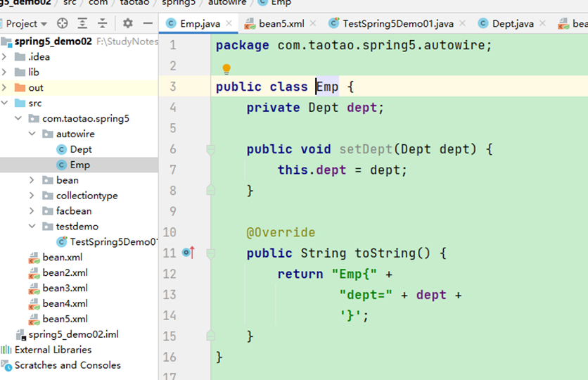
Task: Collapse the com.taotao.spring5 package
Action: pos(18,118)
